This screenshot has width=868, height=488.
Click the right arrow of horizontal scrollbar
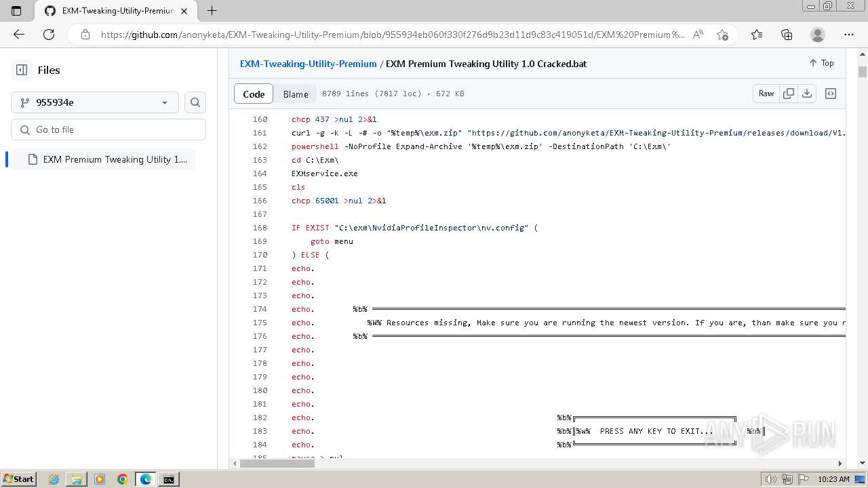coord(840,464)
